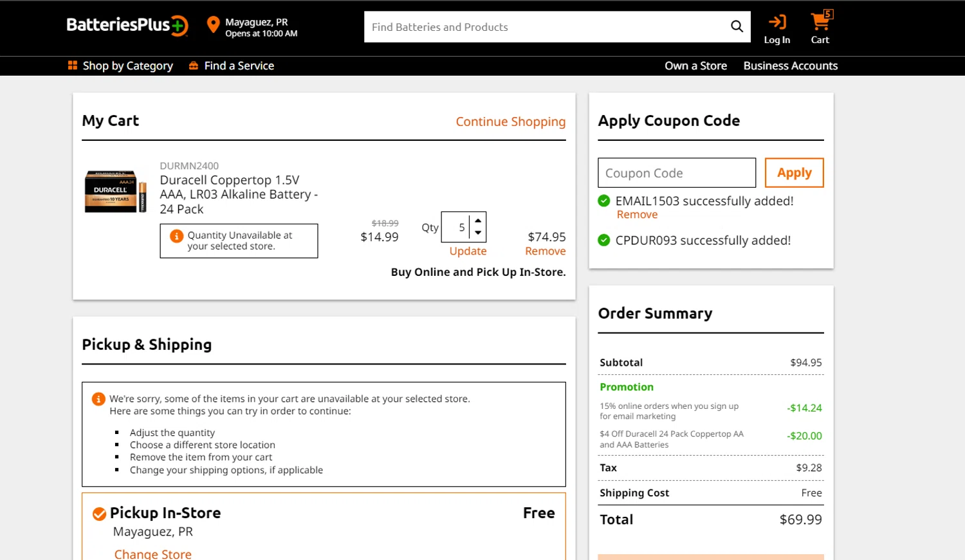Click the -$20.00 promotion amount
The image size is (965, 560).
click(804, 436)
